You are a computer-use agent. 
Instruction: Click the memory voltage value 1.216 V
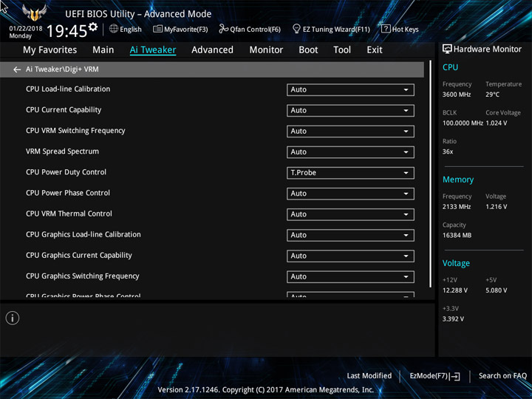click(x=497, y=207)
